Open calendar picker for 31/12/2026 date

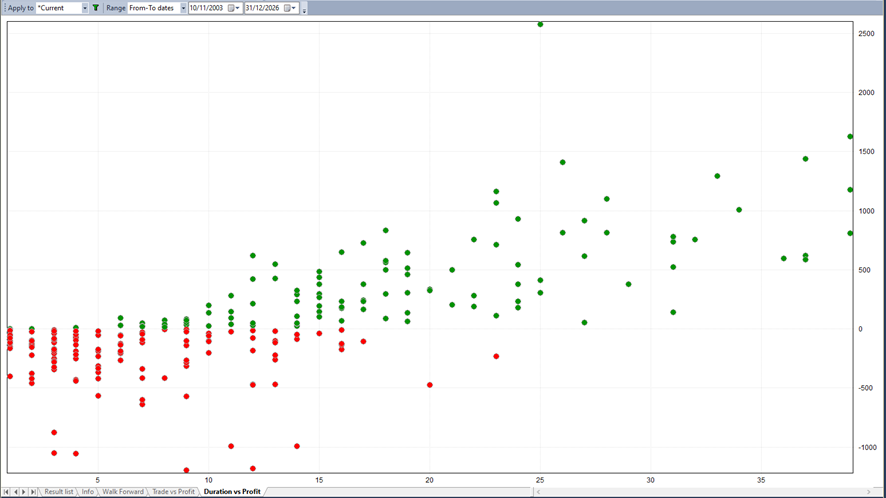tap(289, 8)
